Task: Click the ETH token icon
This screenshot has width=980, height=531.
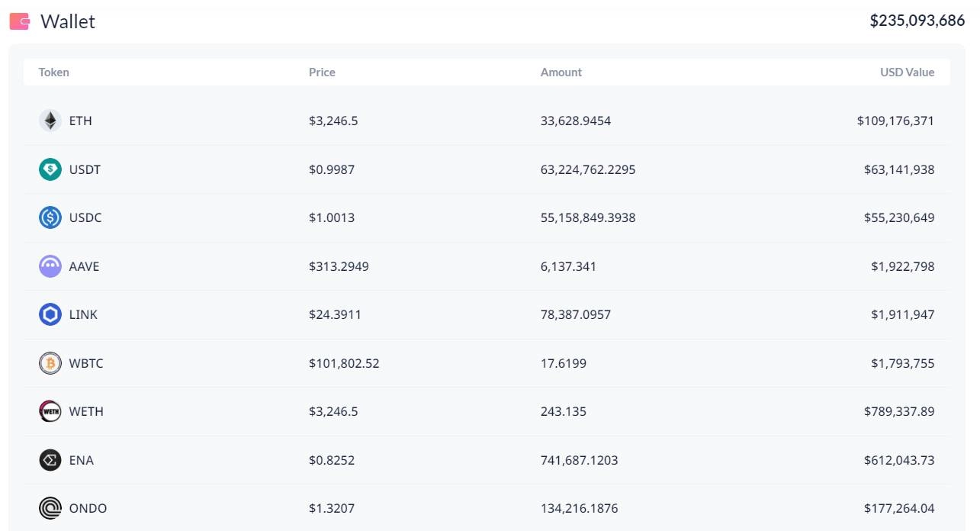Action: [x=50, y=121]
